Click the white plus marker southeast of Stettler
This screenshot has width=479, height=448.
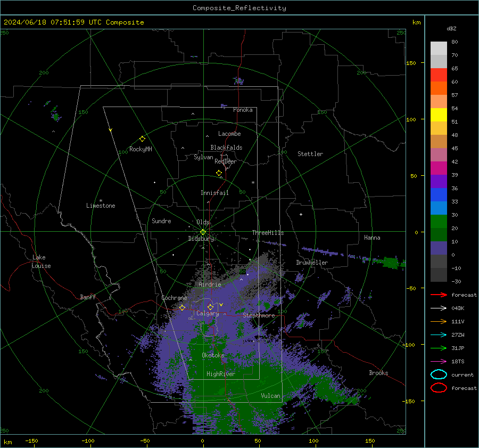coord(301,214)
